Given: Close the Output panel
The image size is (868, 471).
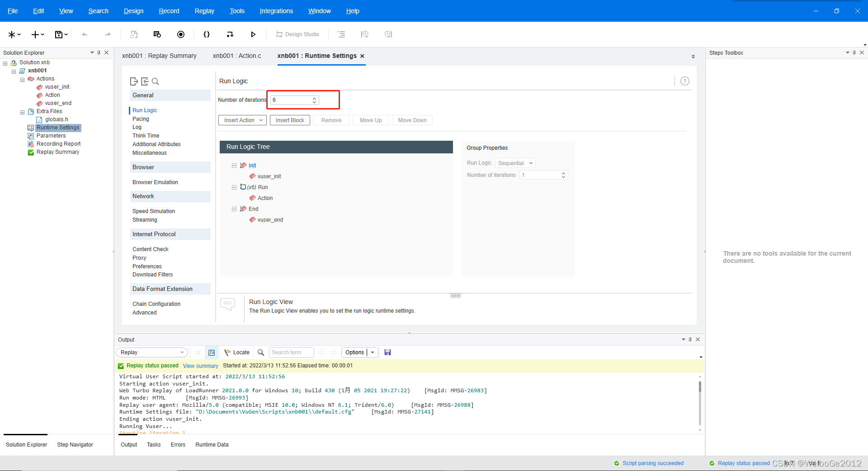Looking at the screenshot, I should [698, 339].
